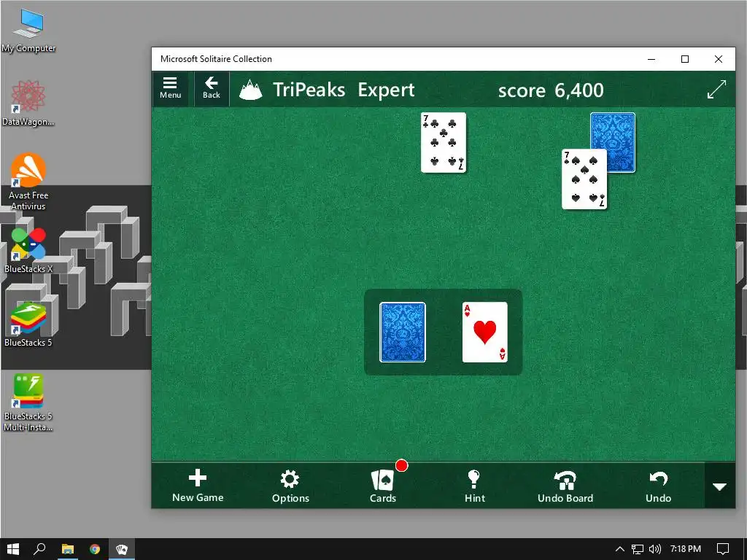The width and height of the screenshot is (747, 560).
Task: Go Back using the arrow button
Action: (x=211, y=88)
